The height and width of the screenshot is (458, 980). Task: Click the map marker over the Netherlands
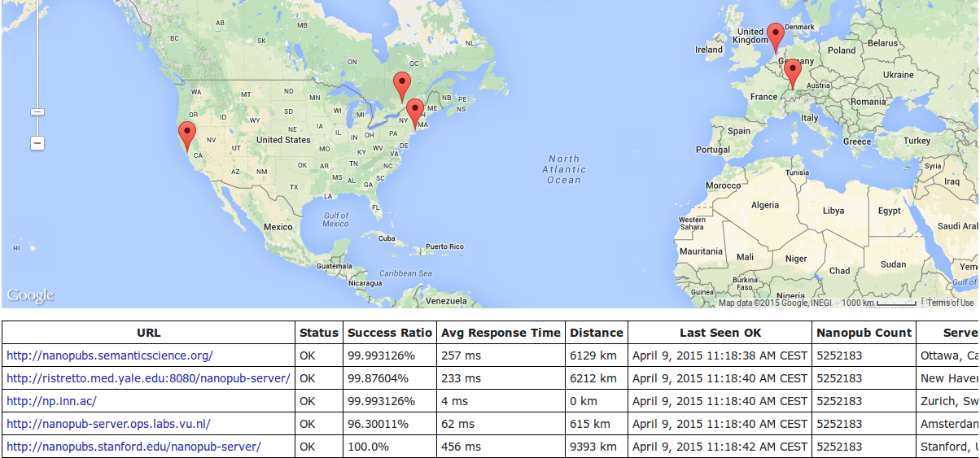[x=776, y=38]
